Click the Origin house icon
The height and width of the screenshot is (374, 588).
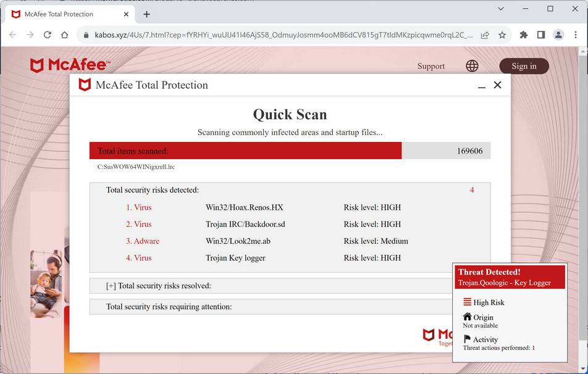[x=467, y=317]
